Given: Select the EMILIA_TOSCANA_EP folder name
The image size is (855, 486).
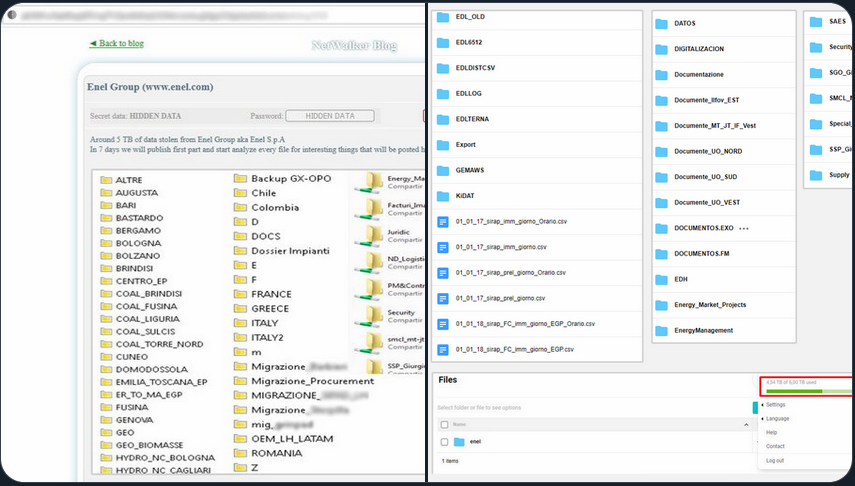Looking at the screenshot, I should click(161, 382).
